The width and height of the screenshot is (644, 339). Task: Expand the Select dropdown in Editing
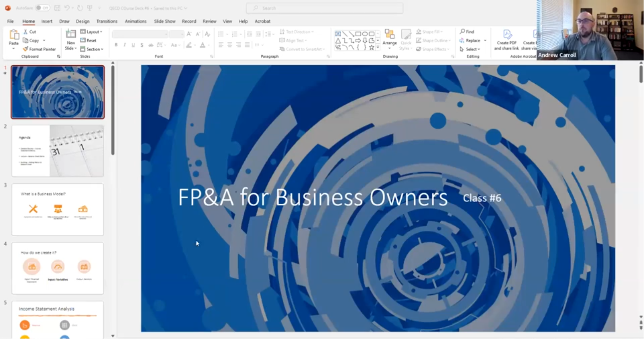(470, 49)
